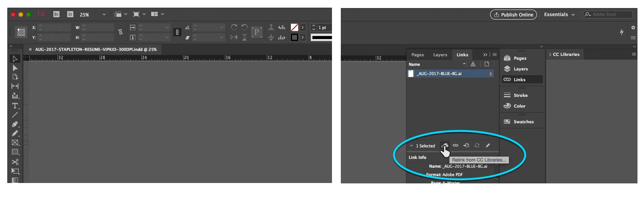
Task: Open Adobe Bridge via Br icon
Action: (56, 14)
